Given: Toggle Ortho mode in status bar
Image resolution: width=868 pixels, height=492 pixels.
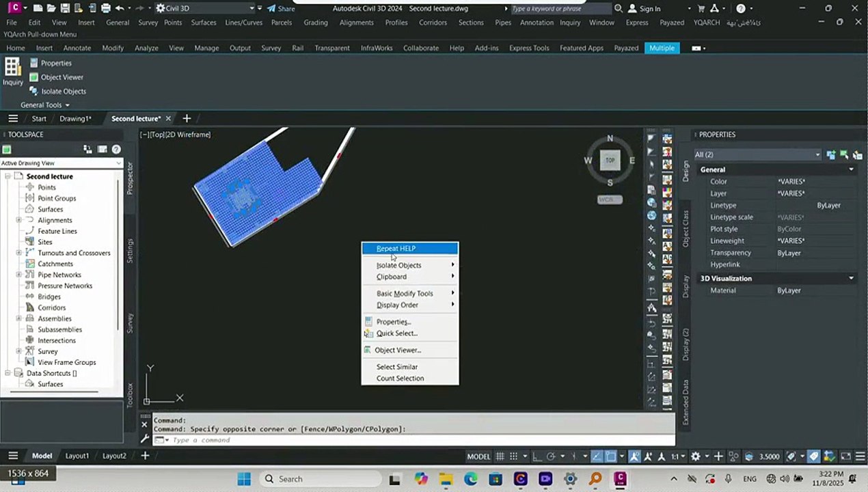Looking at the screenshot, I should (x=539, y=456).
